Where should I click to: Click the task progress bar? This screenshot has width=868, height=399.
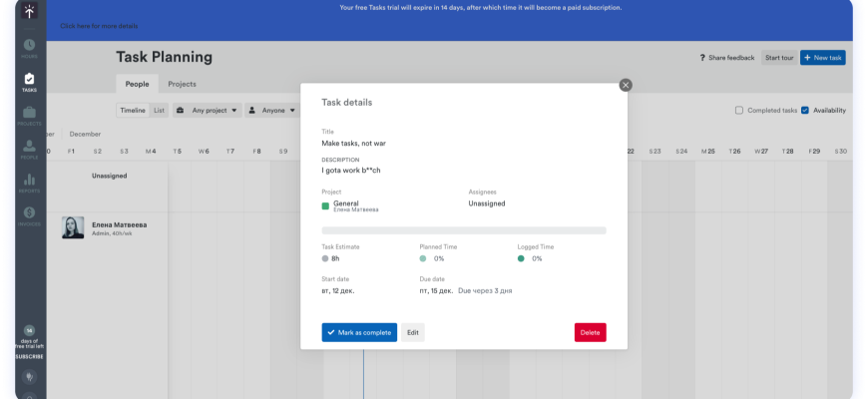464,230
